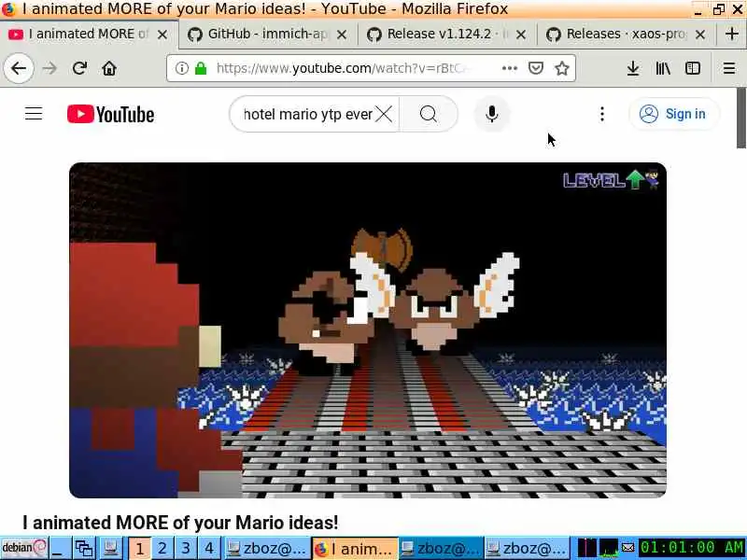Open the Firefox downloads panel
The image size is (747, 560).
pyautogui.click(x=633, y=68)
